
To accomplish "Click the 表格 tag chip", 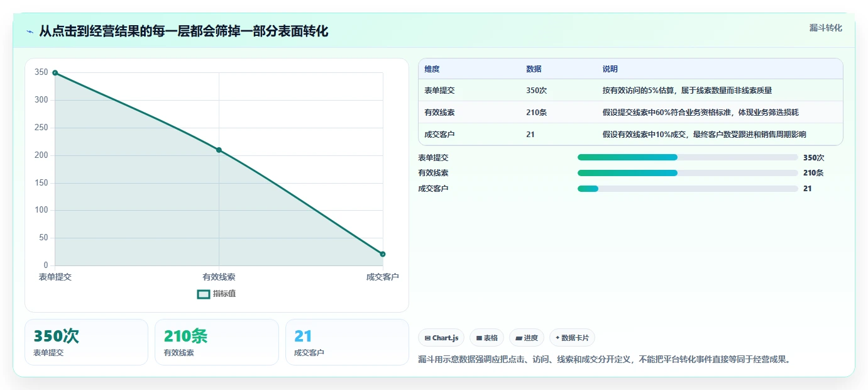I will 486,338.
